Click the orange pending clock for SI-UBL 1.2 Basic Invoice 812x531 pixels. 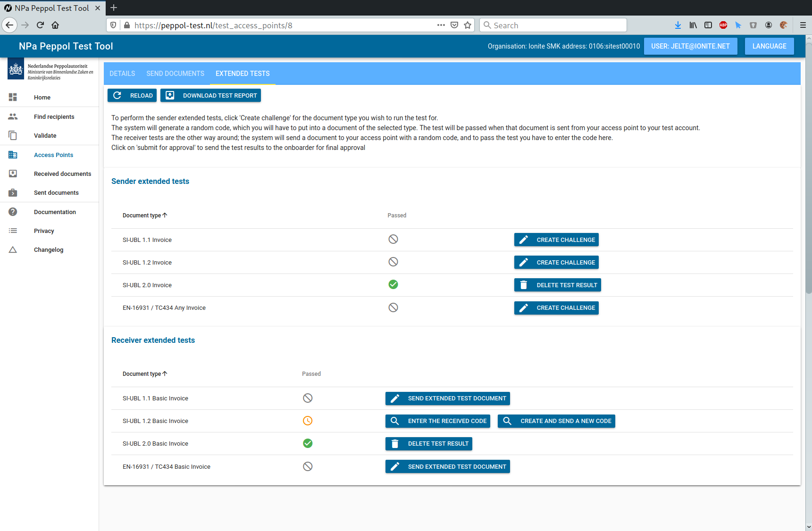click(308, 421)
